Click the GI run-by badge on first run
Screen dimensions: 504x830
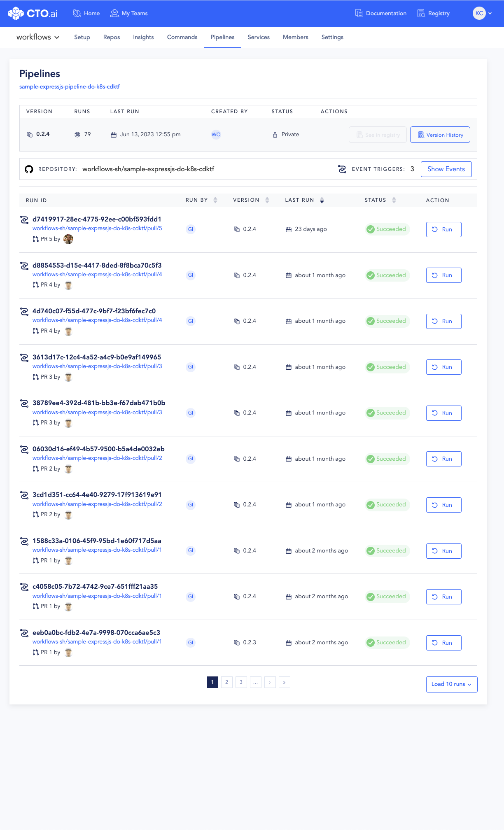(191, 229)
